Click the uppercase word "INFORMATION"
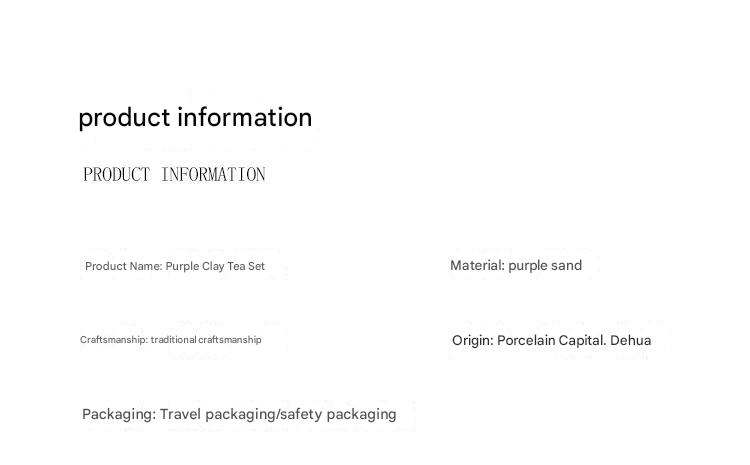This screenshot has height=465, width=750. (x=213, y=175)
